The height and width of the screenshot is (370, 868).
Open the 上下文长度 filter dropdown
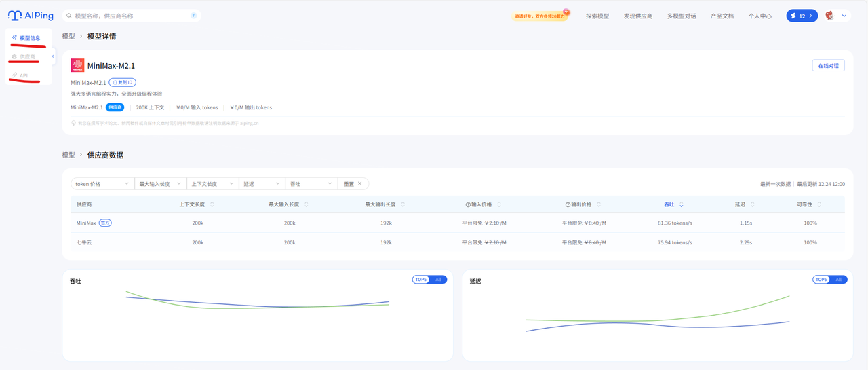tap(212, 184)
